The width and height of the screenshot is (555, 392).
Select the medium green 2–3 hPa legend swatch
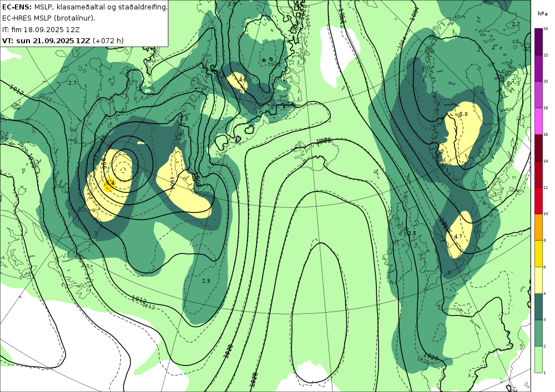tap(538, 333)
